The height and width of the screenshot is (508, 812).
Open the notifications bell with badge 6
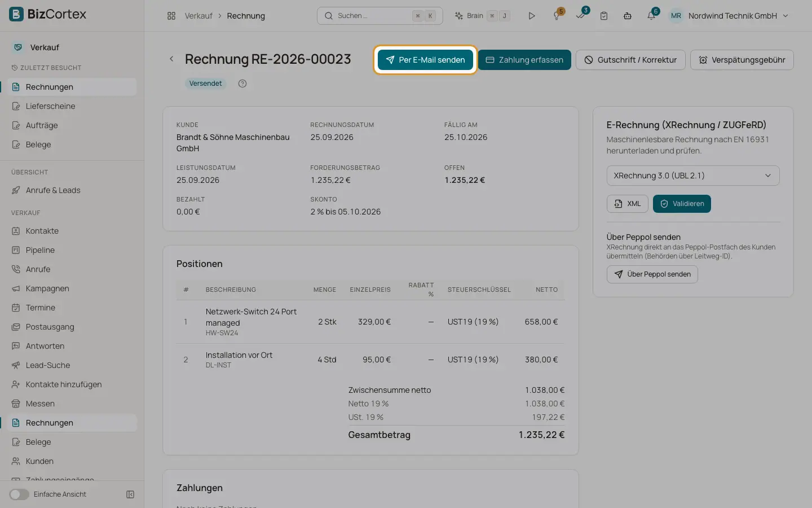pos(651,15)
